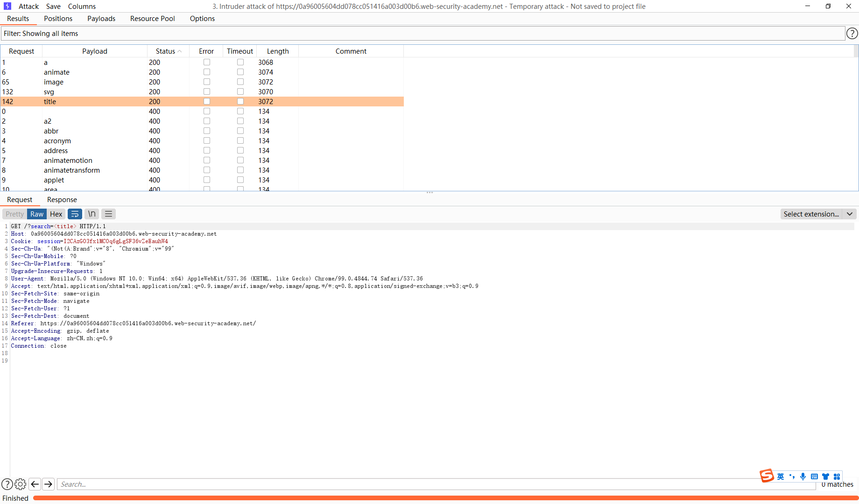Sort results by the Comment column header
This screenshot has height=504, width=859.
351,51
